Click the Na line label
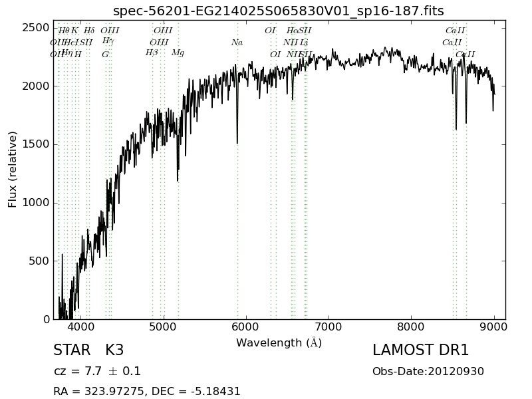Screen dimensions: 532x399 pyautogui.click(x=237, y=43)
